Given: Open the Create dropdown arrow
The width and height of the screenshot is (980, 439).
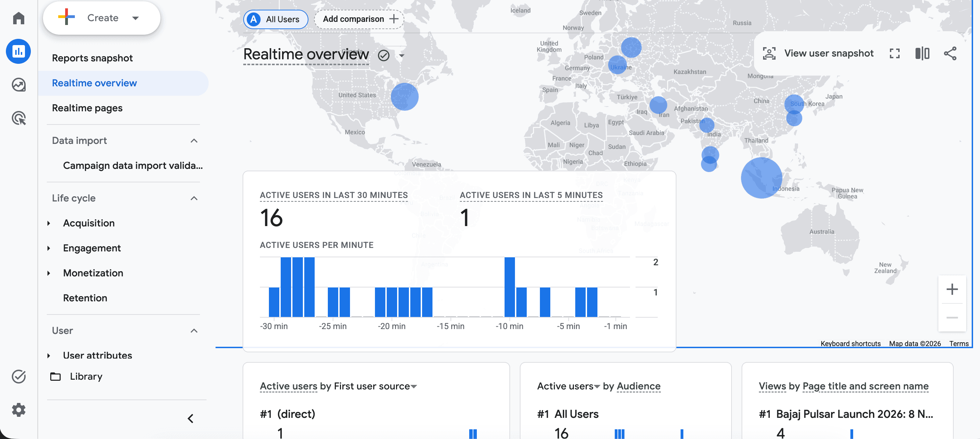Looking at the screenshot, I should pos(135,18).
